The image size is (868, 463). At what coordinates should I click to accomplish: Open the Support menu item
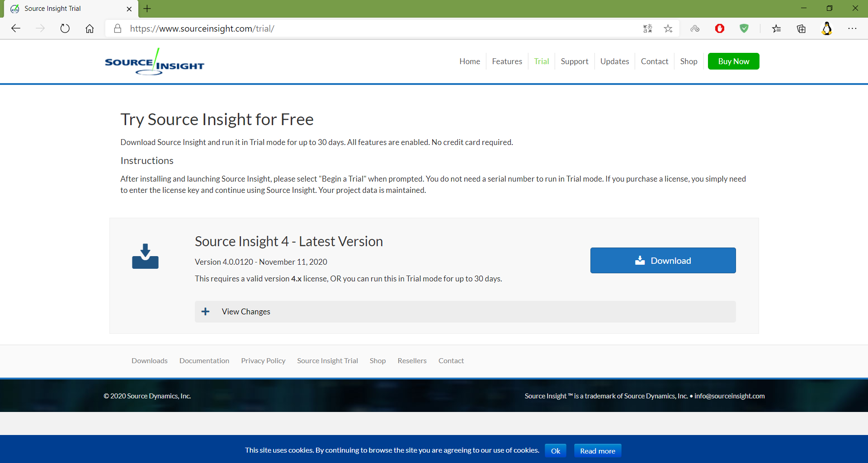(x=575, y=61)
